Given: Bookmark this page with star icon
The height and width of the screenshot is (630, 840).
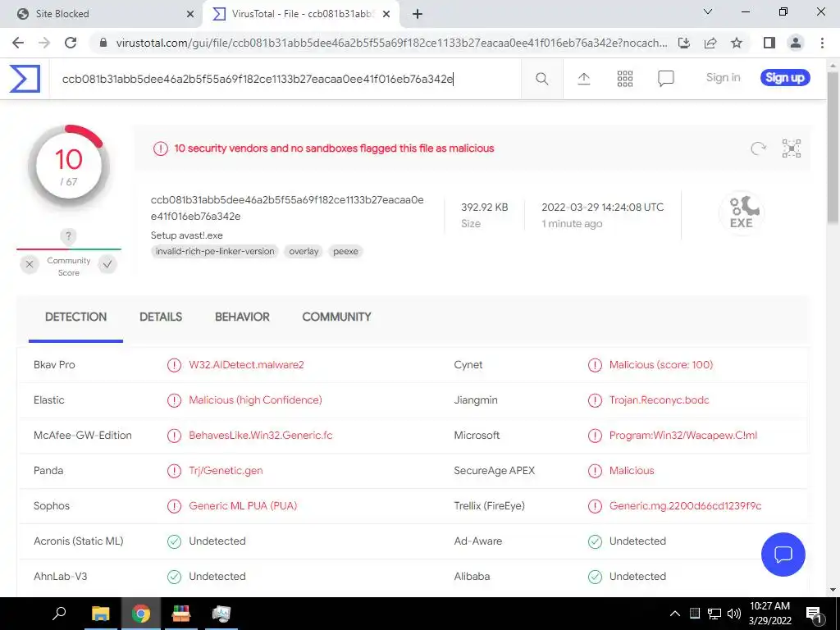Looking at the screenshot, I should [737, 43].
